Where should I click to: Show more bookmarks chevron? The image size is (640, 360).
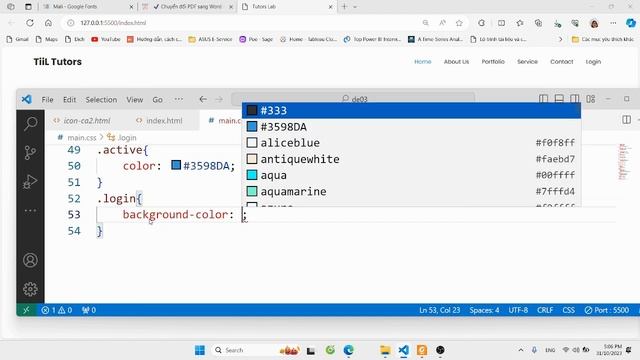pyautogui.click(x=560, y=39)
